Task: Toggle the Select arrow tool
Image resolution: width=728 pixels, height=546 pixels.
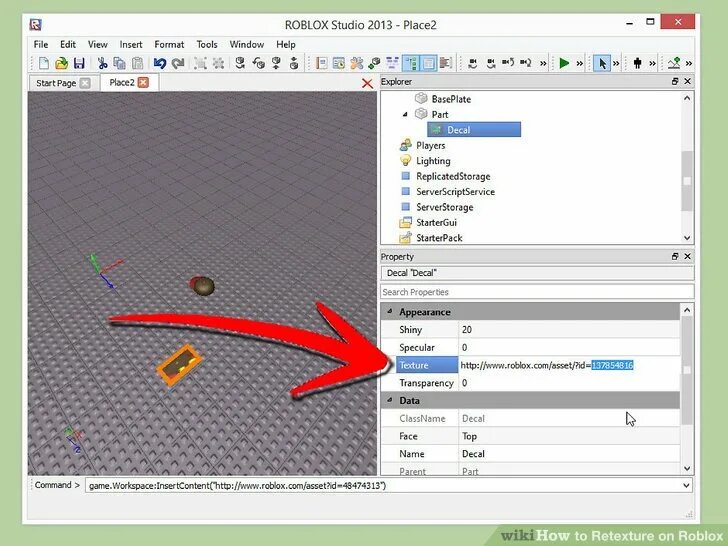Action: [x=602, y=63]
